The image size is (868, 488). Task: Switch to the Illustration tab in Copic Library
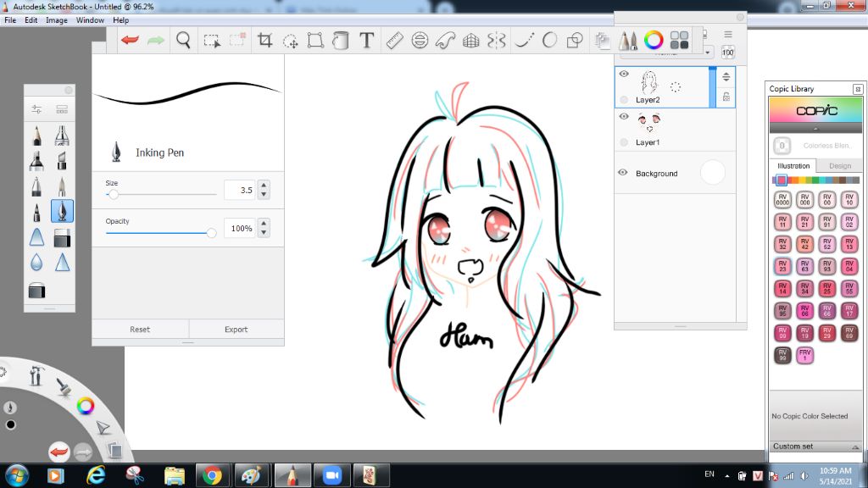(x=793, y=166)
